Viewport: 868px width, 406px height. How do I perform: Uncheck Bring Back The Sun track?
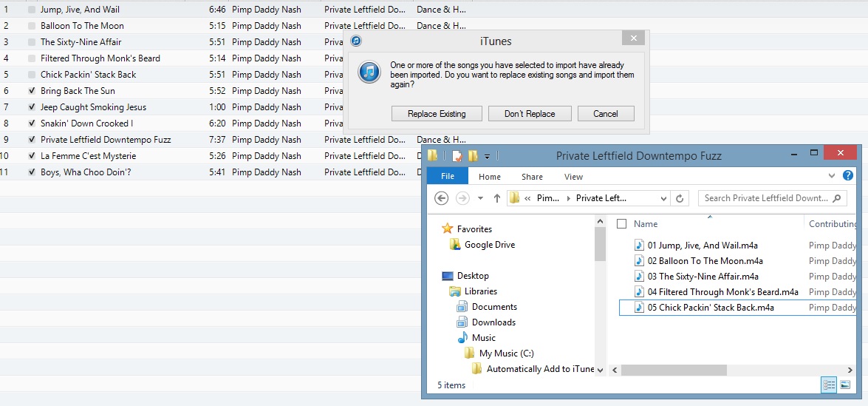[x=32, y=91]
